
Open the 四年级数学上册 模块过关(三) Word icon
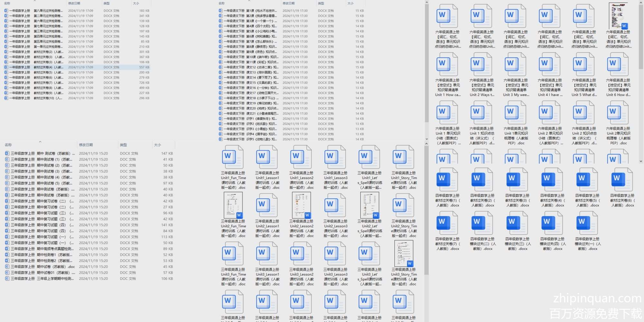tap(517, 223)
